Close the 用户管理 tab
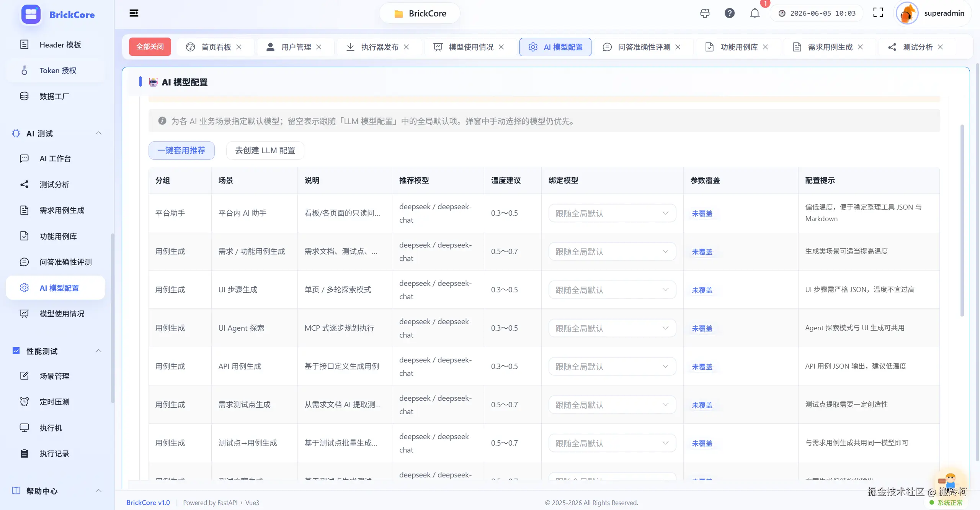 pos(319,47)
